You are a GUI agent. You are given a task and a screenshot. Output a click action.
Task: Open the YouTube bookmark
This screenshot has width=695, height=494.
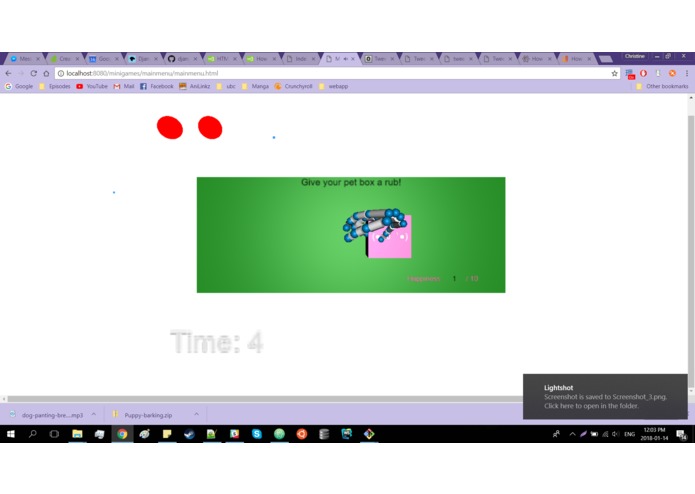pyautogui.click(x=92, y=86)
